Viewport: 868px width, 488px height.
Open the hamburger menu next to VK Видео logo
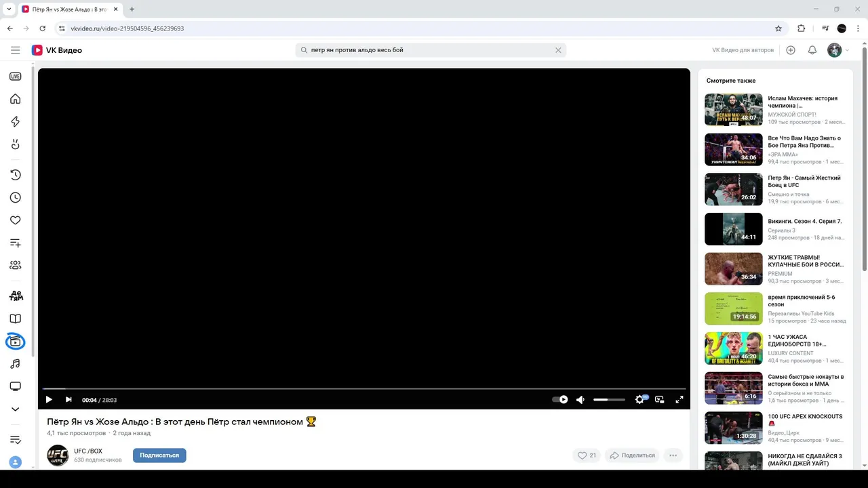click(15, 50)
